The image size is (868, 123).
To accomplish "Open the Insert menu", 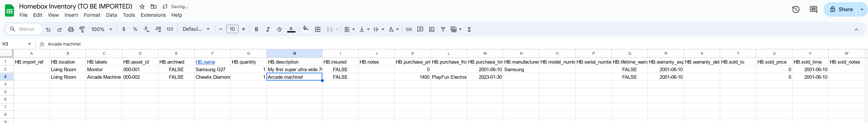I will click(x=71, y=15).
